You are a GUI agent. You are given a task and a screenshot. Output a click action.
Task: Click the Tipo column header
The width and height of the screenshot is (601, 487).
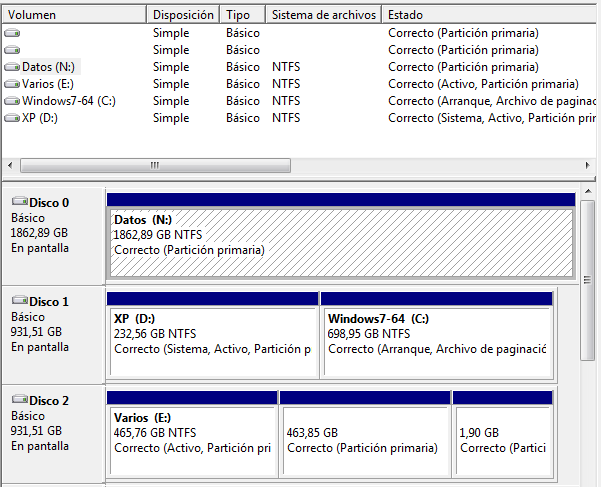point(243,15)
